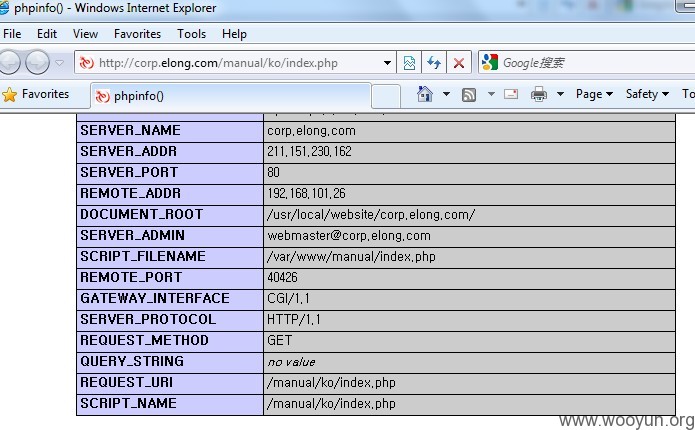Image resolution: width=695 pixels, height=430 pixels.
Task: Click the red Stop loading button
Action: tap(459, 63)
